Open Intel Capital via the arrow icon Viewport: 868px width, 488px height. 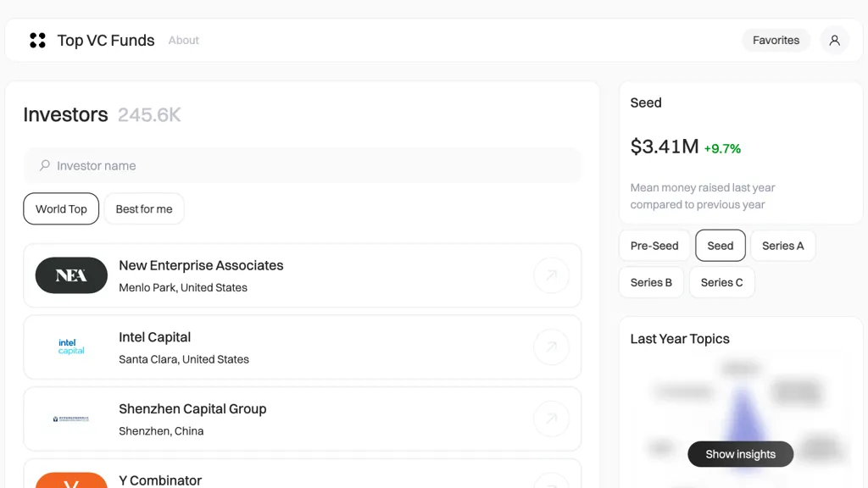click(552, 347)
